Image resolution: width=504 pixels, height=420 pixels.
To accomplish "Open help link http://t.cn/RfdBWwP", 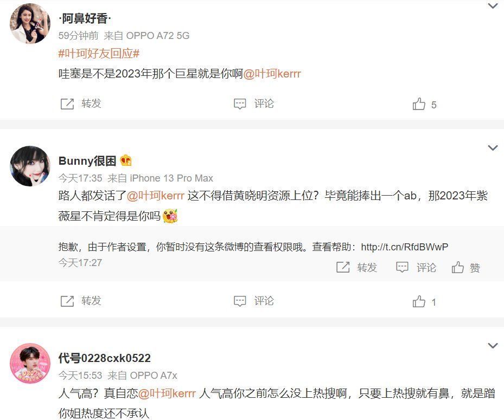I will pyautogui.click(x=404, y=247).
